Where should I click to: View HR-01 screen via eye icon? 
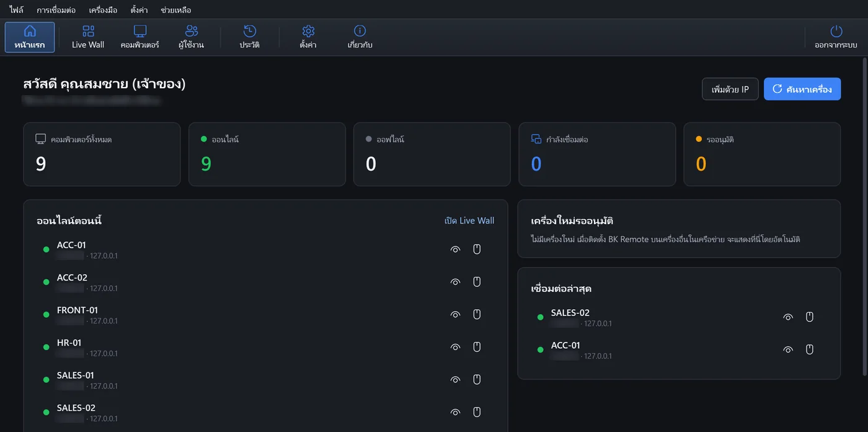[x=456, y=347]
